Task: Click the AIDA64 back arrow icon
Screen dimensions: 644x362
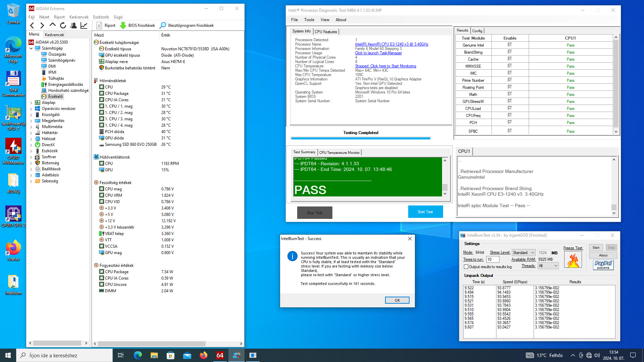Action: 32,25
